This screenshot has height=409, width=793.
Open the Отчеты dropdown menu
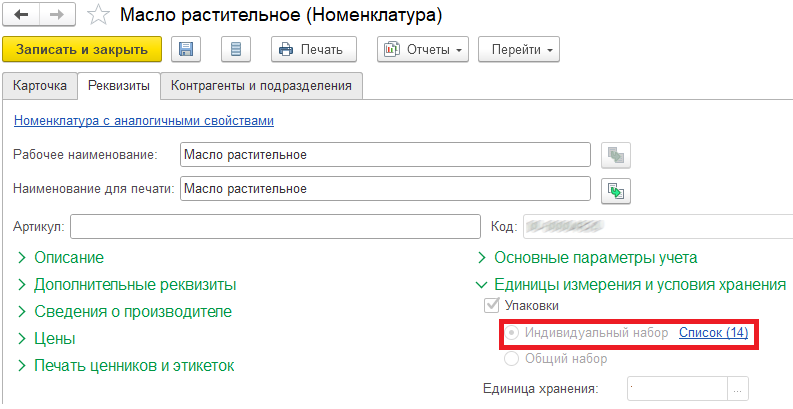pyautogui.click(x=423, y=49)
